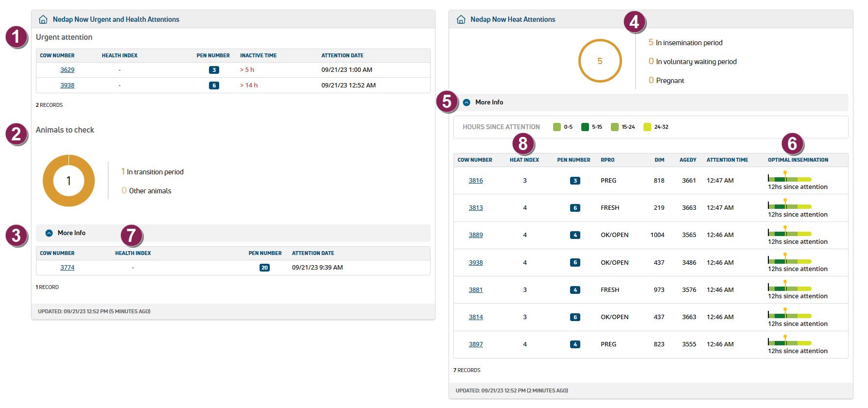Sort Urgent attention by Attention Date header
The image size is (868, 408).
(342, 56)
